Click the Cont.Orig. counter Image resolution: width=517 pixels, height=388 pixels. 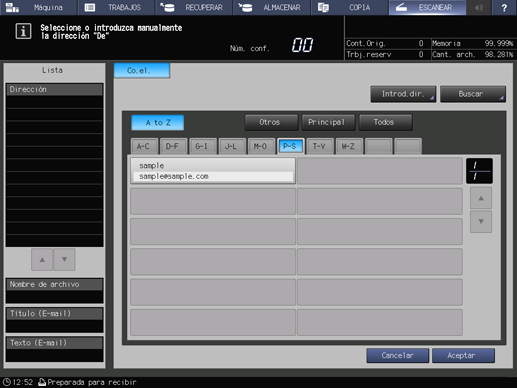coord(385,43)
